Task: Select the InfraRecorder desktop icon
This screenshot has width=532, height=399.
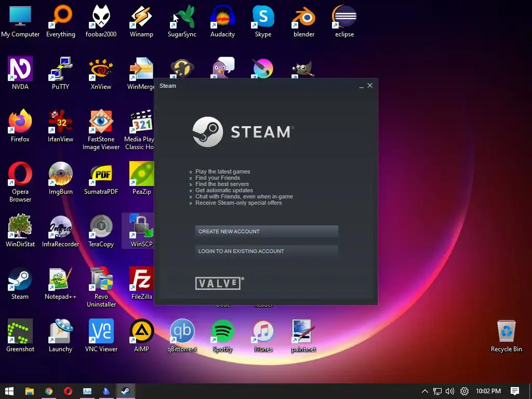Action: 60,231
